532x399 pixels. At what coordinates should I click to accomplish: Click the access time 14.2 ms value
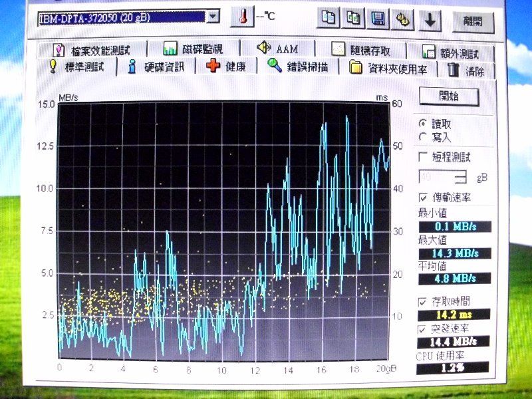[454, 315]
